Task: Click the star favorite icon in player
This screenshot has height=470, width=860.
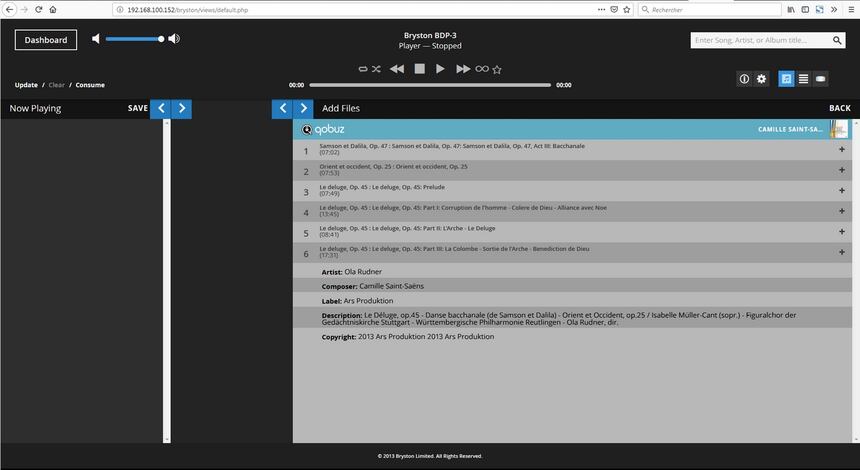Action: tap(497, 70)
